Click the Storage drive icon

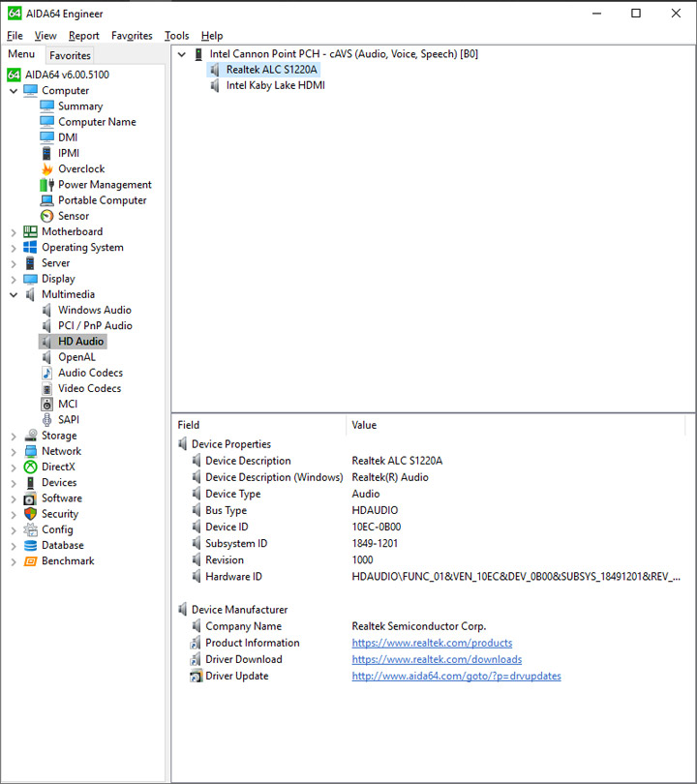pyautogui.click(x=31, y=436)
